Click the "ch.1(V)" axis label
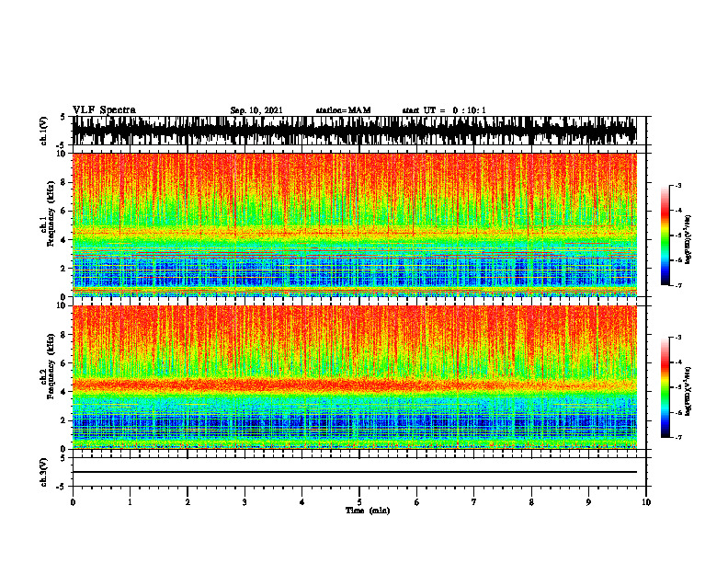728x563 pixels. (x=44, y=131)
